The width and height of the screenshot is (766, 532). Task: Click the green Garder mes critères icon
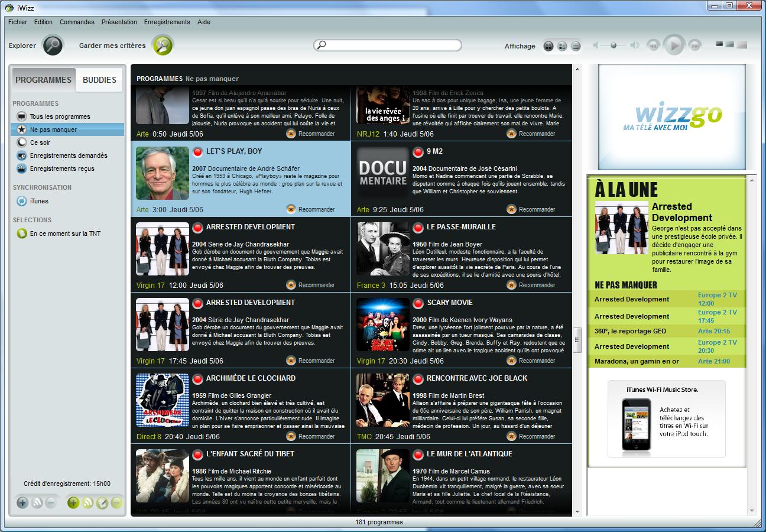point(163,46)
